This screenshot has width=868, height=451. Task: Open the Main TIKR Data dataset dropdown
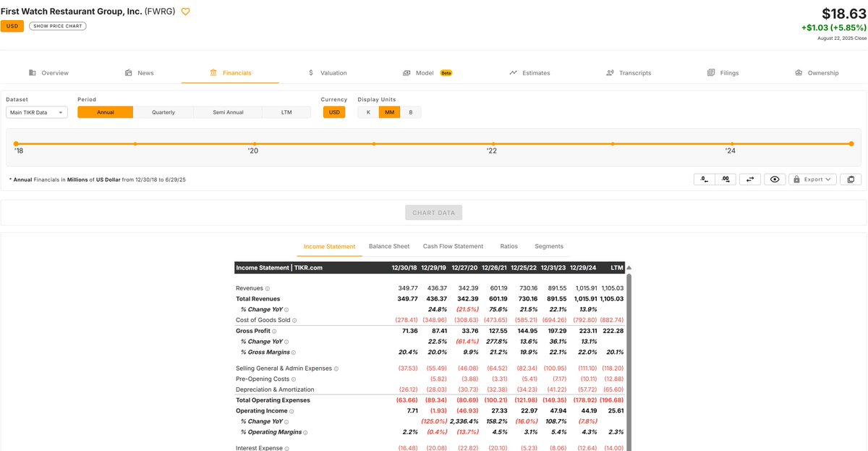click(36, 112)
